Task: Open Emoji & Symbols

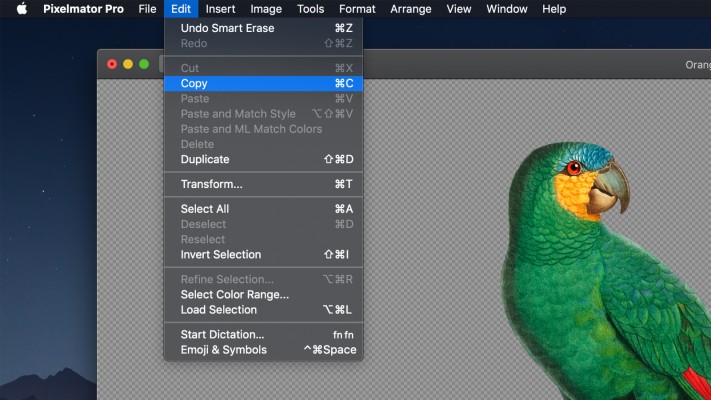Action: (223, 350)
